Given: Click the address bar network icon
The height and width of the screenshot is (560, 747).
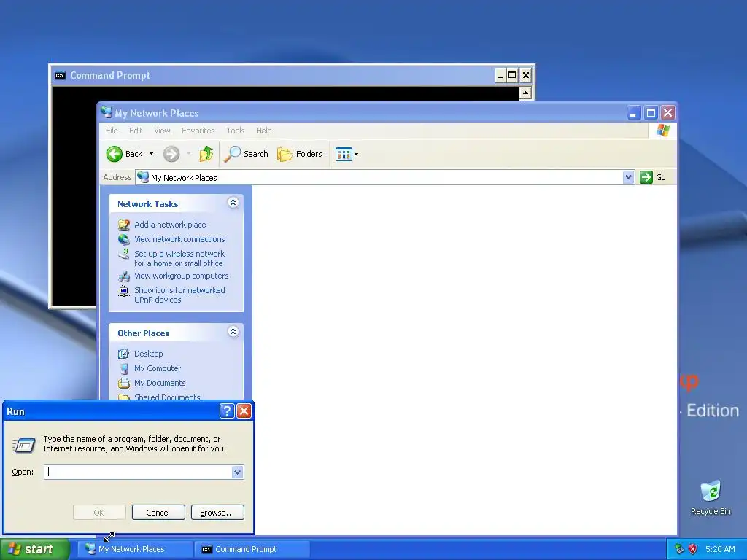Looking at the screenshot, I should pos(143,177).
